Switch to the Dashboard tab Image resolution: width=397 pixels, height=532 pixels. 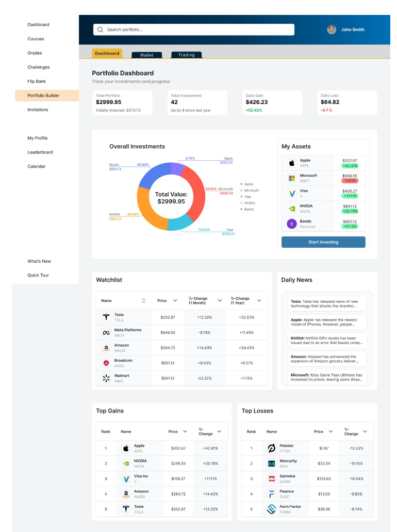pos(107,53)
